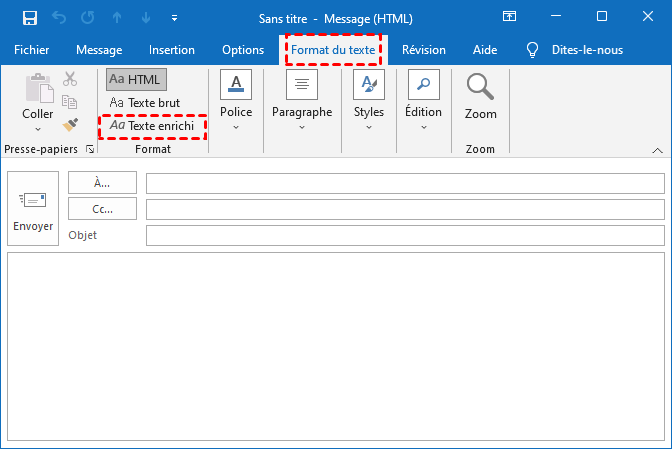The image size is (672, 449).
Task: Click the Styles icon
Action: tap(369, 84)
